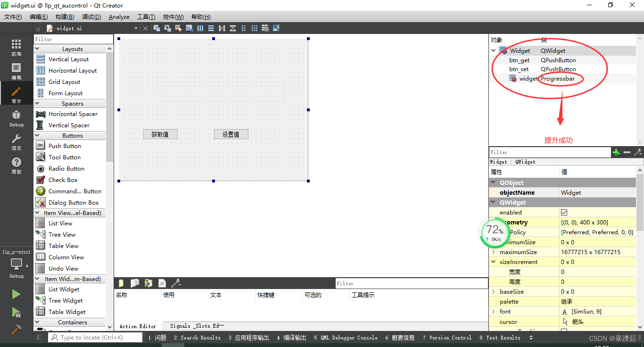Screen dimensions: 644x347
Task: Apply Lay Out Horizontally from toolbar
Action: 200,28
